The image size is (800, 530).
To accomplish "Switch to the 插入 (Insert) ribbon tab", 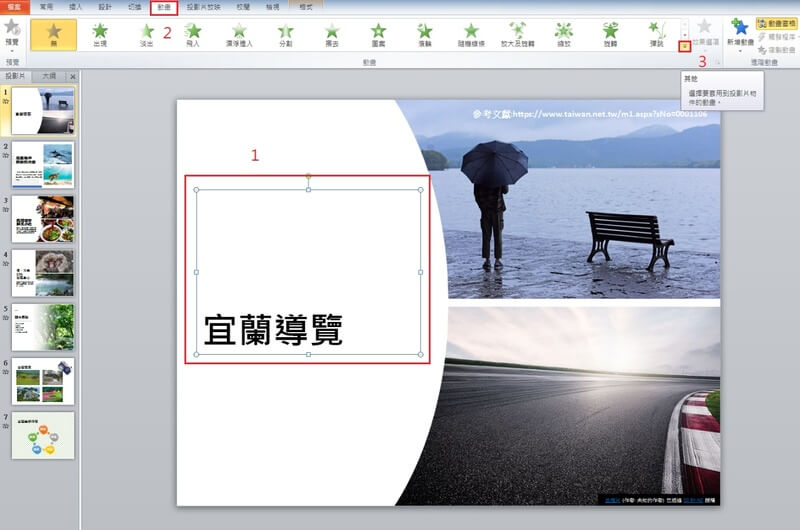I will pyautogui.click(x=76, y=7).
